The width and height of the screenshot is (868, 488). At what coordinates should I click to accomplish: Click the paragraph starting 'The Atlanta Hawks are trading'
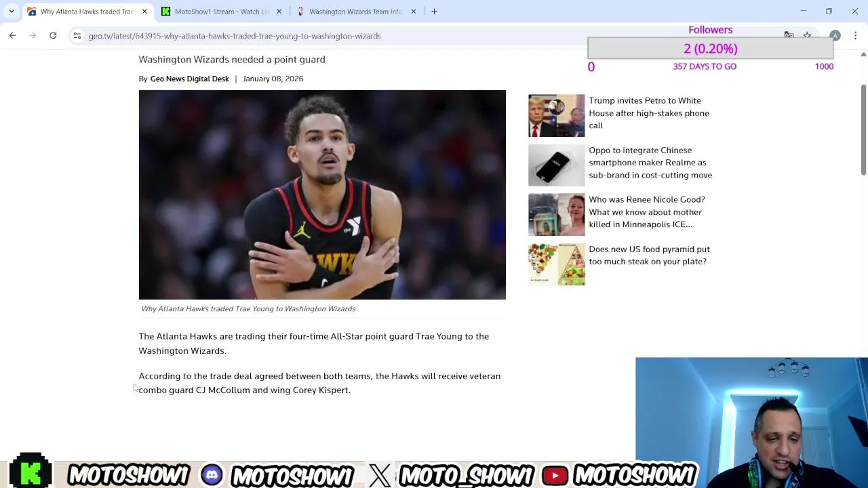click(x=314, y=344)
